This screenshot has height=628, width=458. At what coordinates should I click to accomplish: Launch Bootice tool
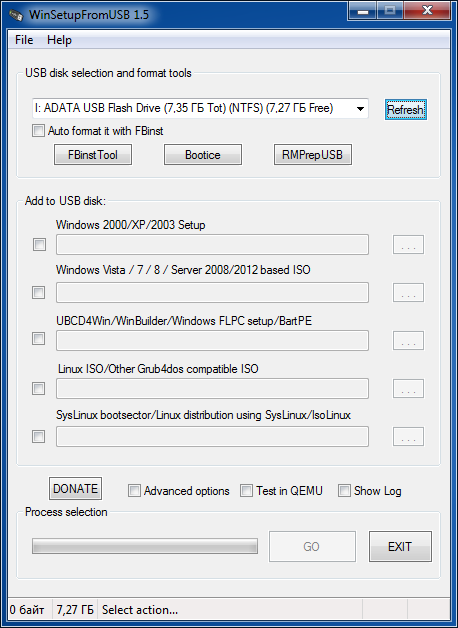(x=203, y=155)
